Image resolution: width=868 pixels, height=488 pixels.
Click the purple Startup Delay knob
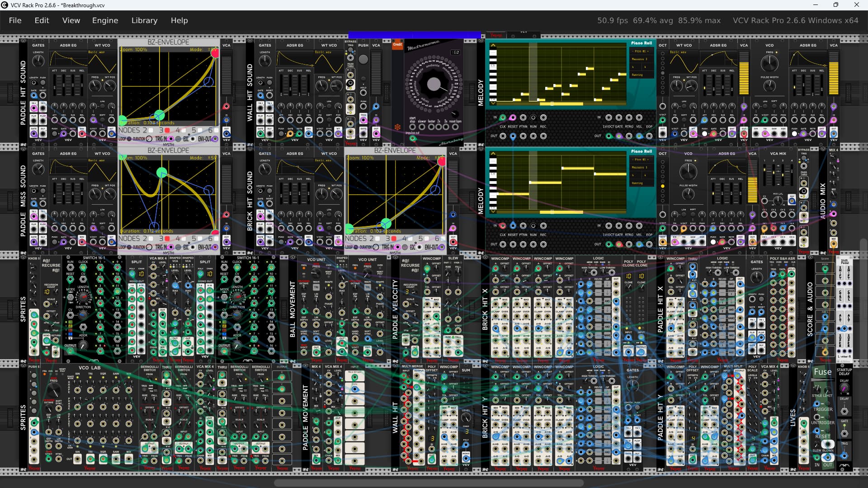click(x=844, y=388)
